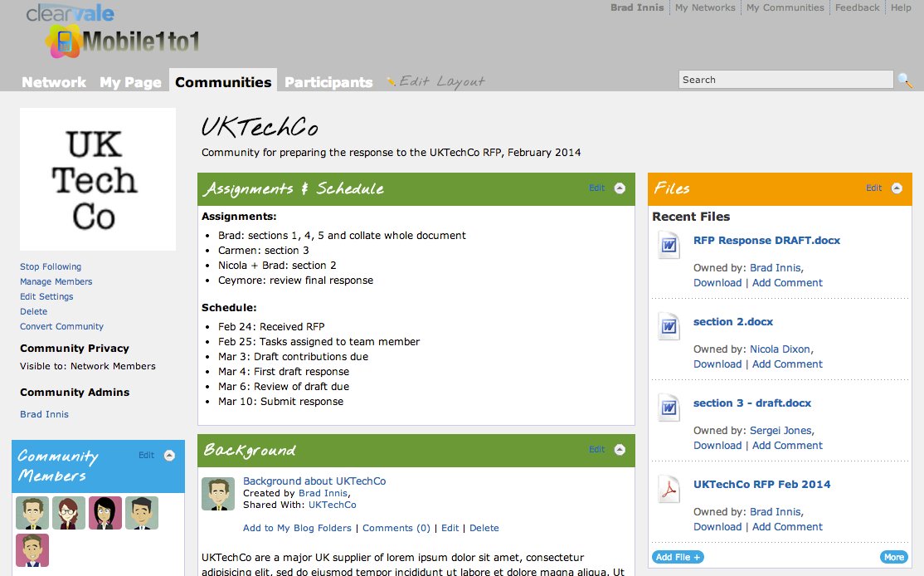Add Comment to UKTechCo RFP Feb 2014
The image size is (924, 576).
click(x=787, y=527)
